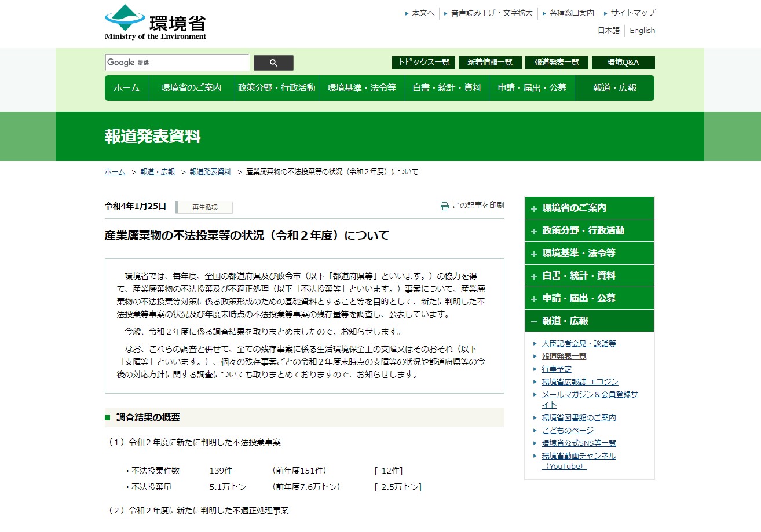Expand the 政策分野・行政活動 sidebar section
The height and width of the screenshot is (532, 761).
[589, 230]
